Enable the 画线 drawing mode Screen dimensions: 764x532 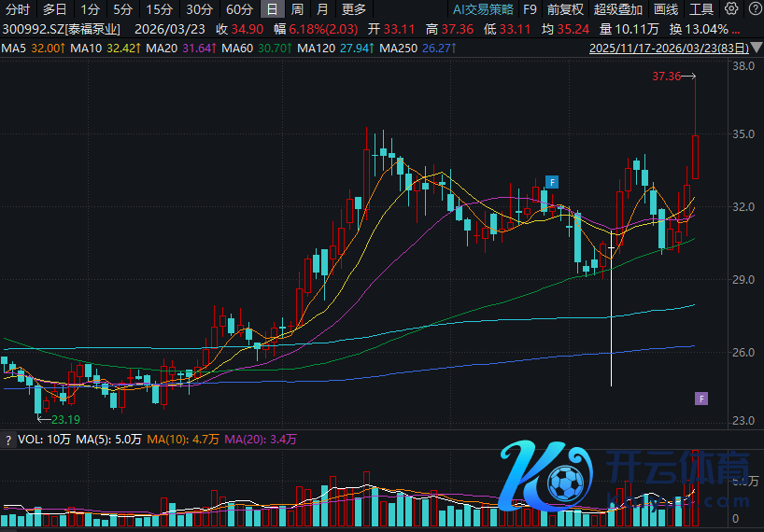(666, 9)
